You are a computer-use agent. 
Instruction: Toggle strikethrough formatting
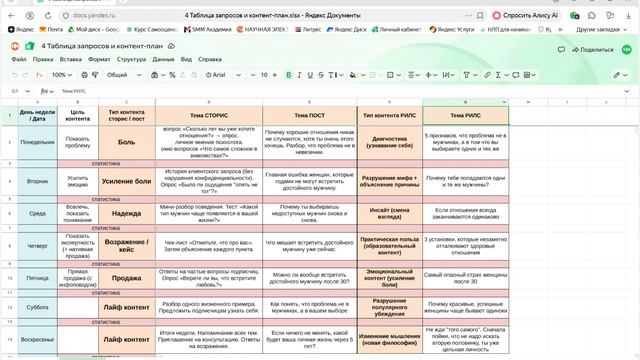click(x=321, y=75)
